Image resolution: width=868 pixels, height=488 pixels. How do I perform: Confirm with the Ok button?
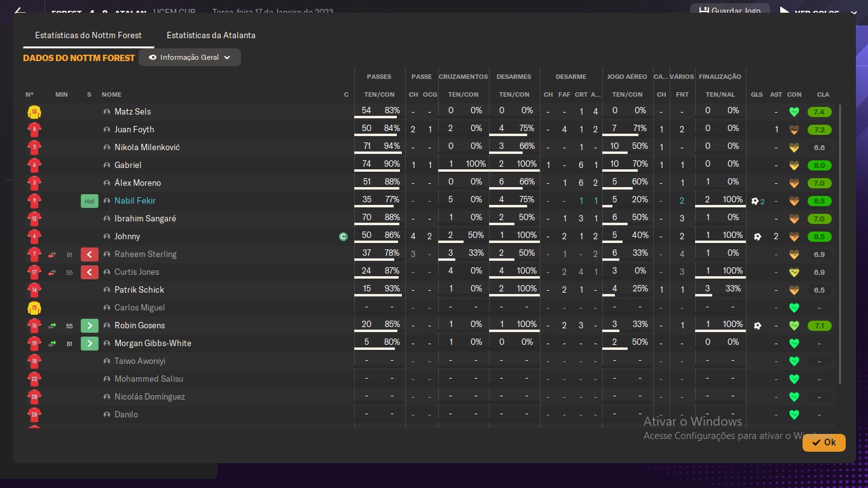tap(823, 442)
